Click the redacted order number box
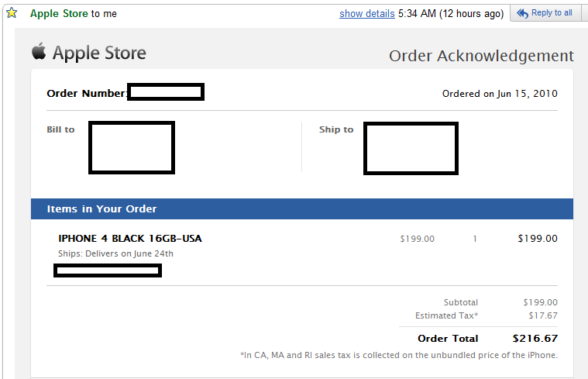The width and height of the screenshot is (588, 379). pos(166,93)
